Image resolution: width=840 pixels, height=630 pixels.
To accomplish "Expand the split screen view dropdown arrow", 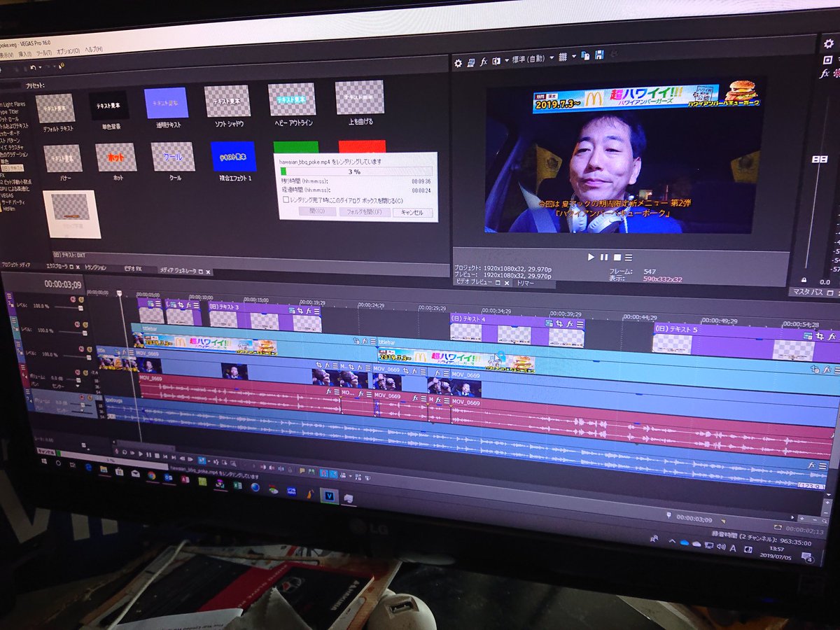I will pyautogui.click(x=505, y=61).
